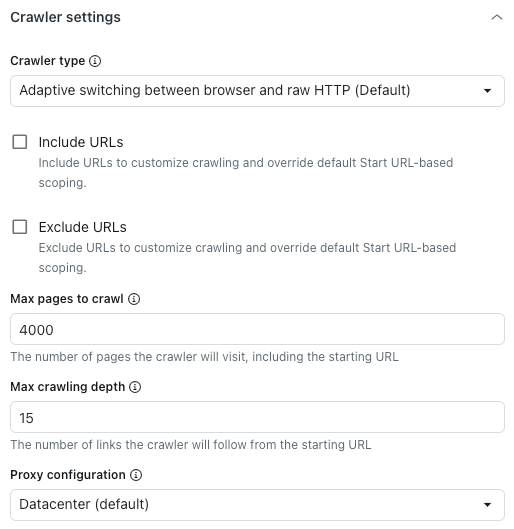514x529 pixels.
Task: Click the Crawler type label text
Action: coord(48,61)
